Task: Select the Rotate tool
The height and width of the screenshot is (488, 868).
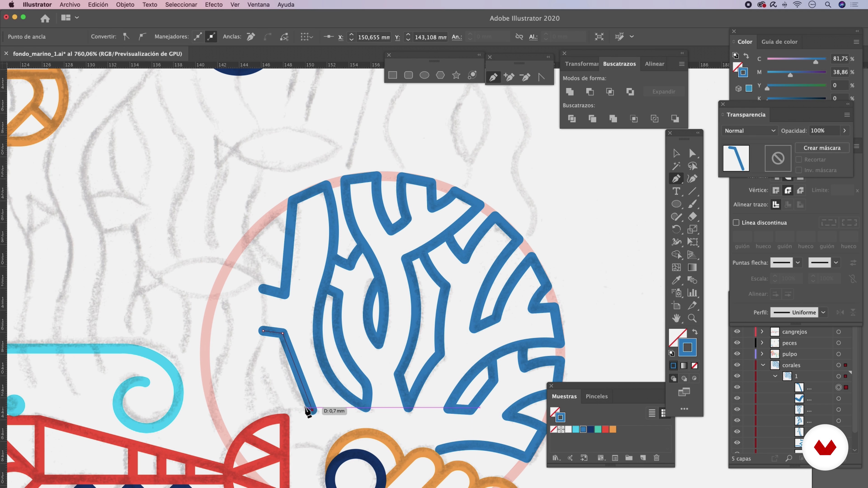Action: pos(676,229)
